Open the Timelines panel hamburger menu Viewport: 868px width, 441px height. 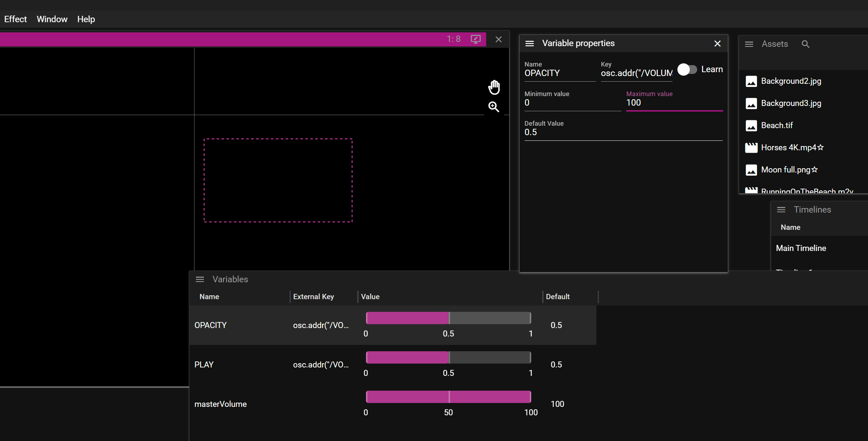[x=781, y=210]
